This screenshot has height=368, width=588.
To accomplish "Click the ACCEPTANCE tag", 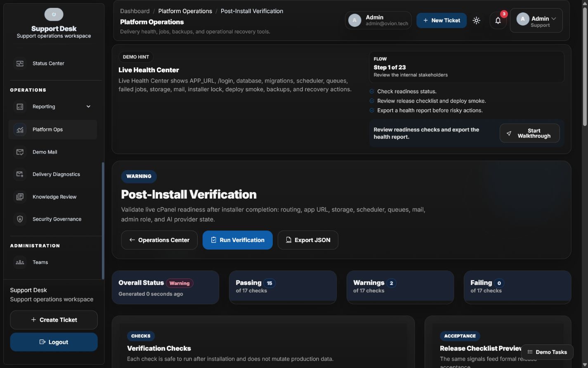I will click(460, 336).
